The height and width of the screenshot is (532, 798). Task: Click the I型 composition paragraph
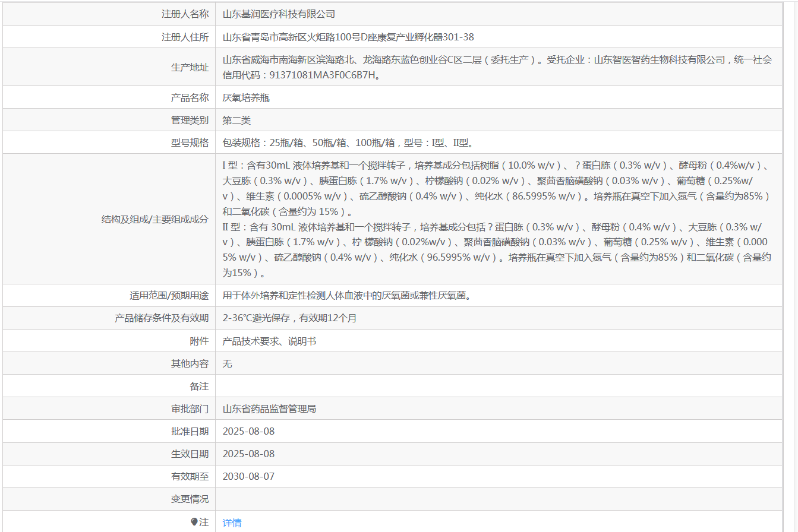pos(497,188)
